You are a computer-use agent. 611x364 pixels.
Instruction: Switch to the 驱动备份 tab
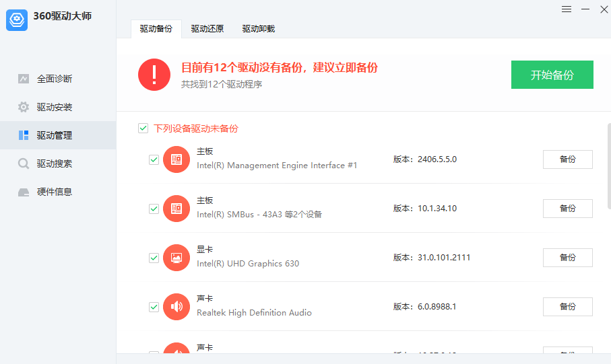156,29
